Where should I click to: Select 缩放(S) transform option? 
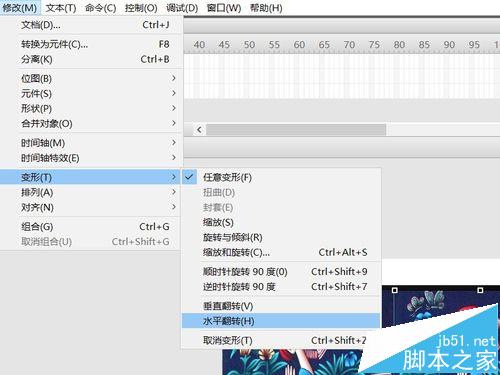click(x=281, y=222)
